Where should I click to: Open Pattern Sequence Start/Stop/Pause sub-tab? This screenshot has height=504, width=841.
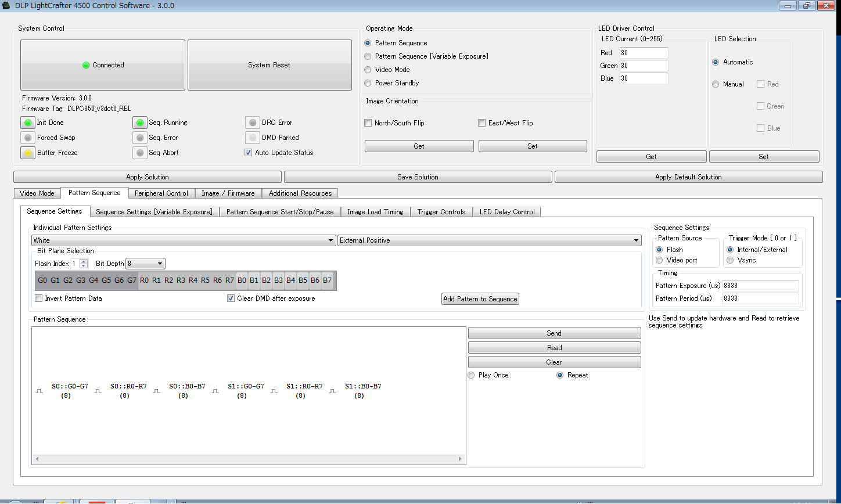pos(280,212)
